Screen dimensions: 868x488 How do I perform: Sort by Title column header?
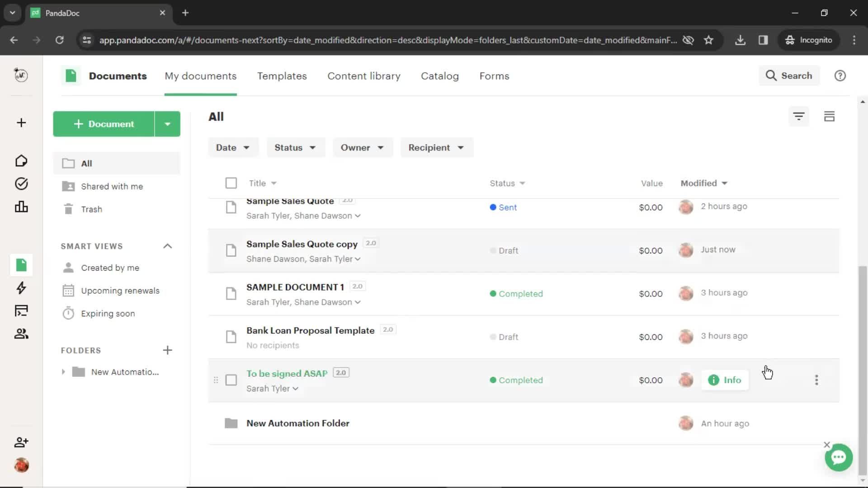pos(262,183)
